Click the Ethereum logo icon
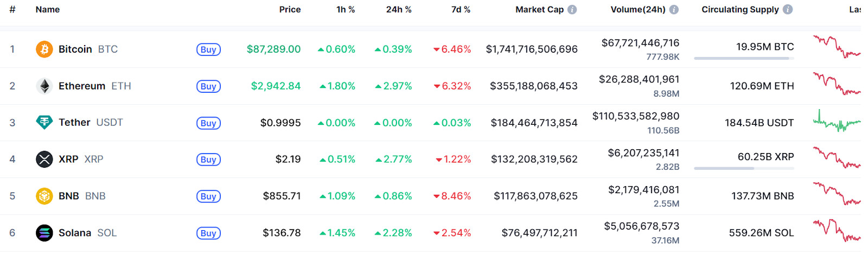868x254 pixels. 44,86
